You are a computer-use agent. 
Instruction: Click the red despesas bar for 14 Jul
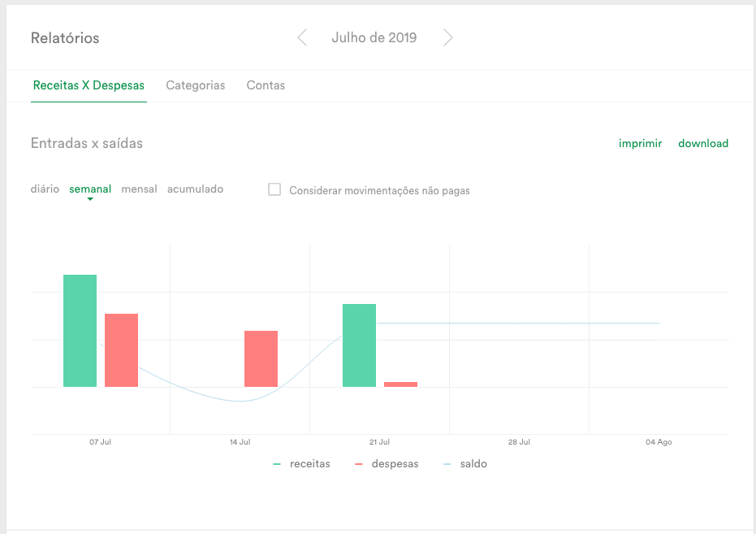(261, 359)
